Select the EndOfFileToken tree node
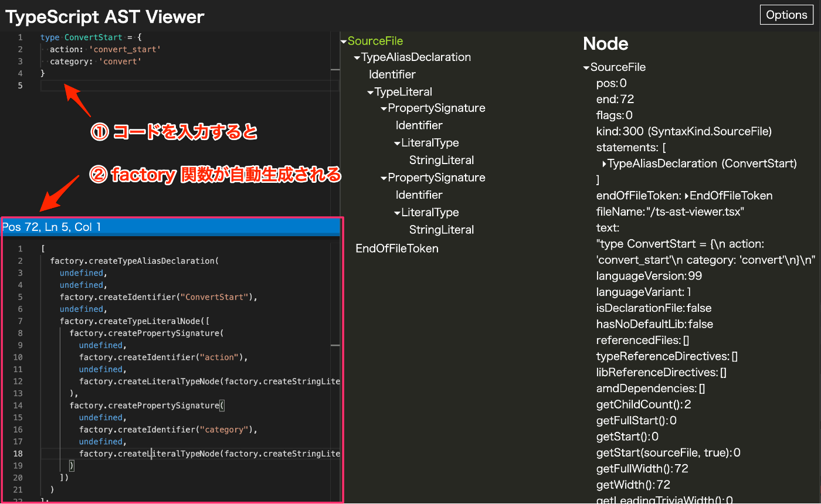 tap(397, 248)
